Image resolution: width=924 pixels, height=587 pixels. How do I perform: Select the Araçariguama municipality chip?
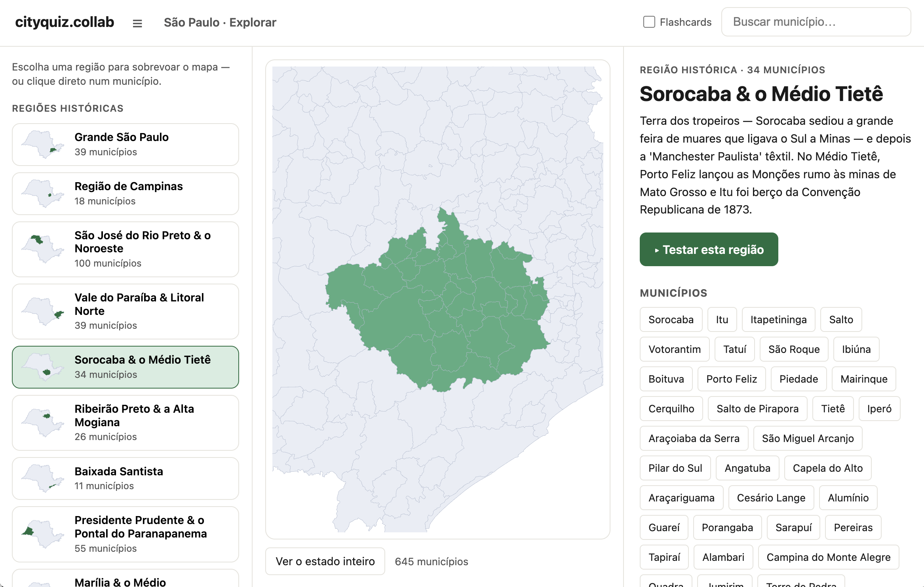pos(681,498)
